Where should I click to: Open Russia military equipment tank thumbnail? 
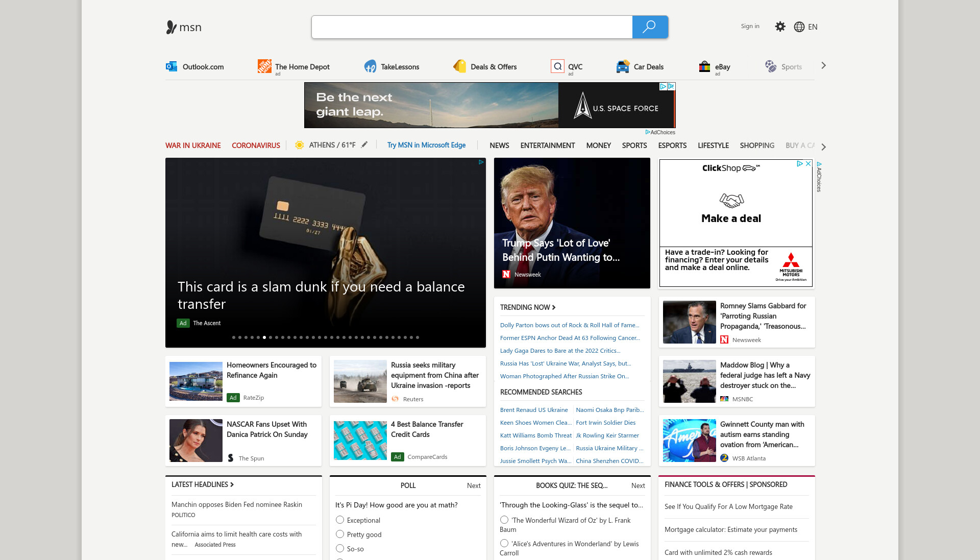click(x=360, y=381)
